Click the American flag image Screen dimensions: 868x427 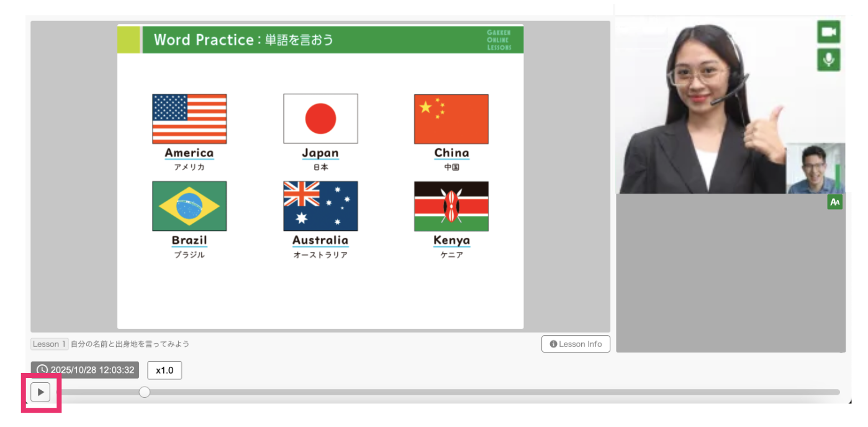click(189, 119)
